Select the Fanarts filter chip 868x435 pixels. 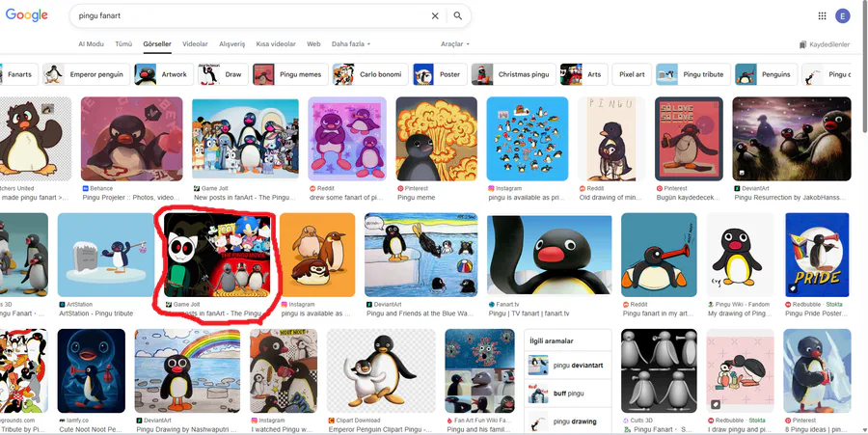19,74
